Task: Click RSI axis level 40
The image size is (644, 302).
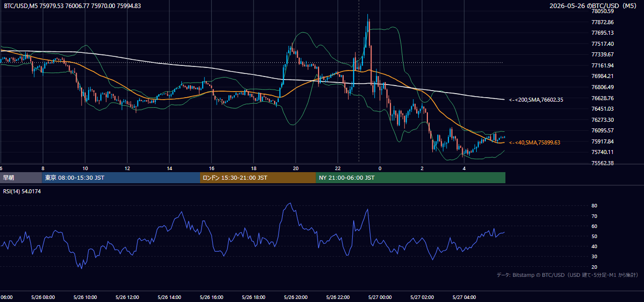Action: tap(594, 246)
